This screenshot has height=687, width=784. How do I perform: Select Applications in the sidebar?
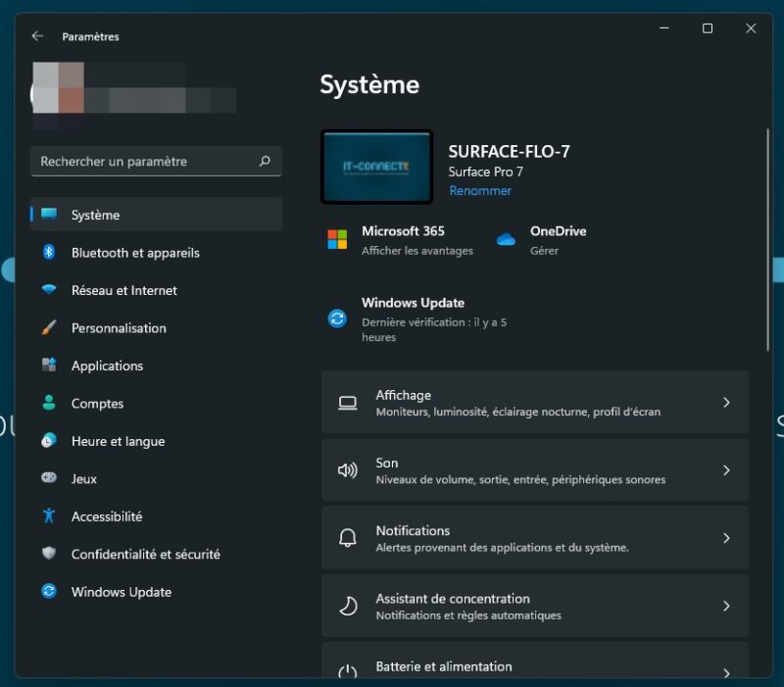coord(107,366)
